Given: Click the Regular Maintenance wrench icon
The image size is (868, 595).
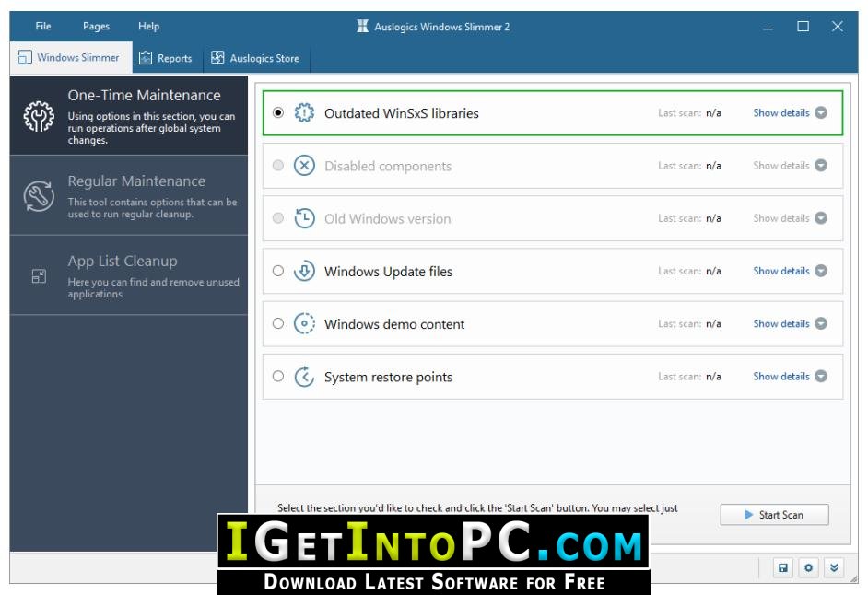Looking at the screenshot, I should [x=39, y=196].
